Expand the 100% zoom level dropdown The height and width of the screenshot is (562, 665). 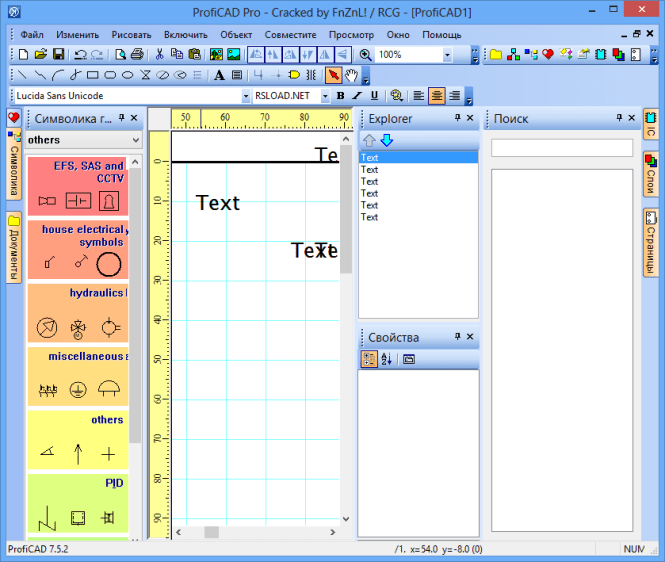coord(447,55)
